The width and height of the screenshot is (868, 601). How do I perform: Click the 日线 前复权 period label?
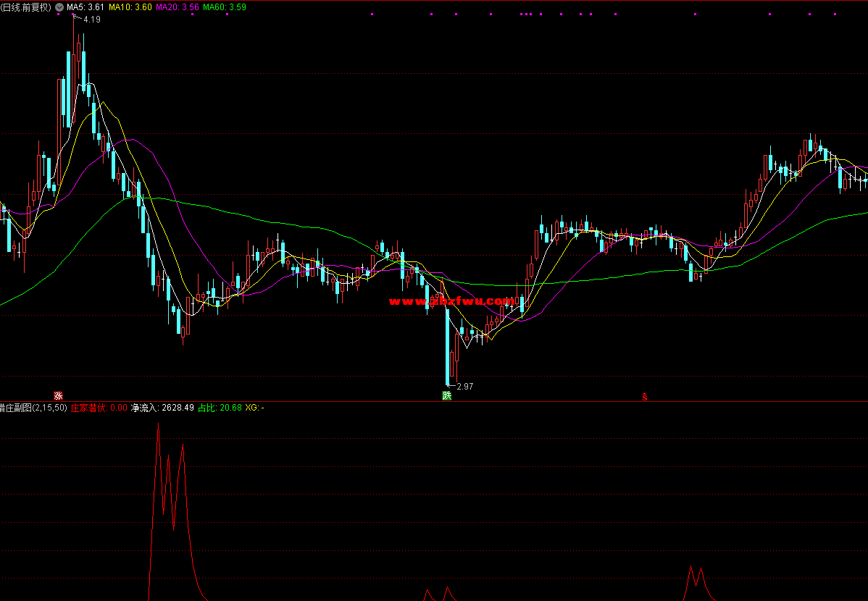coord(26,7)
